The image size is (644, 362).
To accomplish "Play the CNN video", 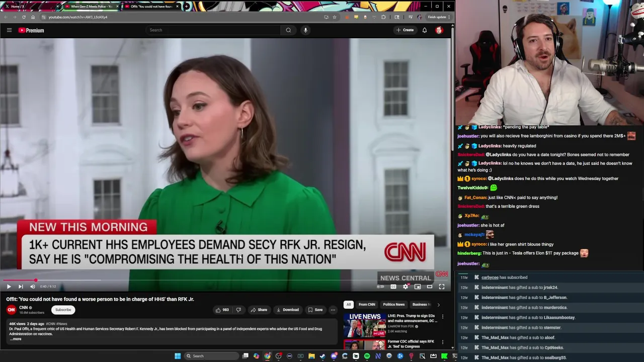I will pos(9,287).
